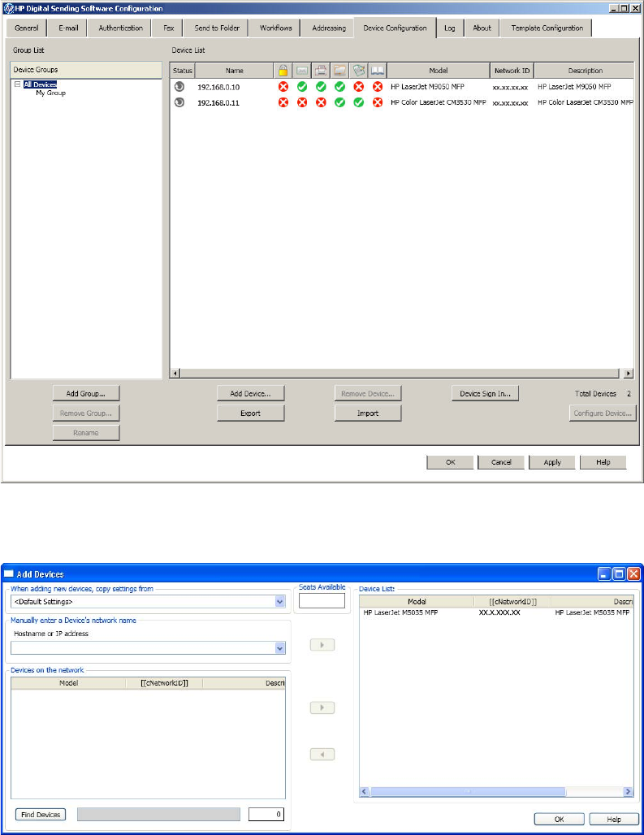The image size is (644, 835).
Task: Click top right-arrow add button in Add Devices
Action: pos(322,645)
